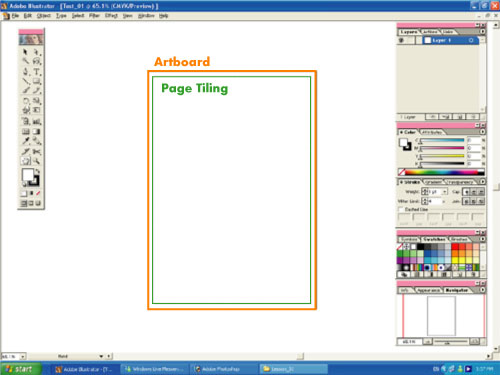The width and height of the screenshot is (500, 375).
Task: Select the Paintbrush tool
Action: coord(26,90)
